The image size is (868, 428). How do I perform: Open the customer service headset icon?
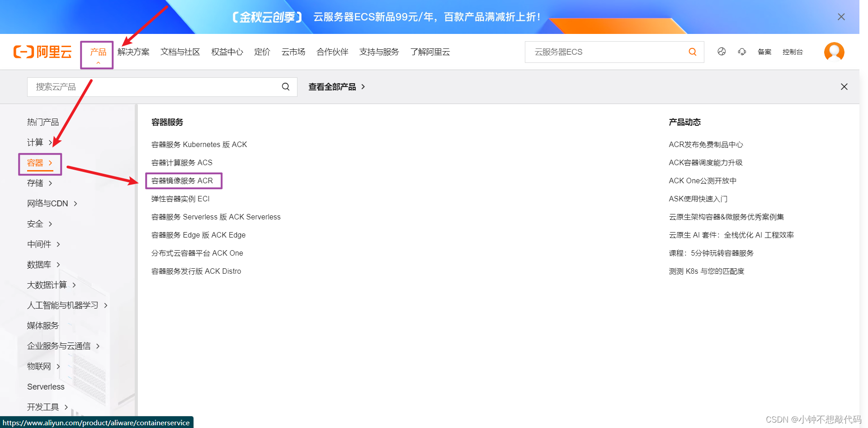tap(742, 52)
